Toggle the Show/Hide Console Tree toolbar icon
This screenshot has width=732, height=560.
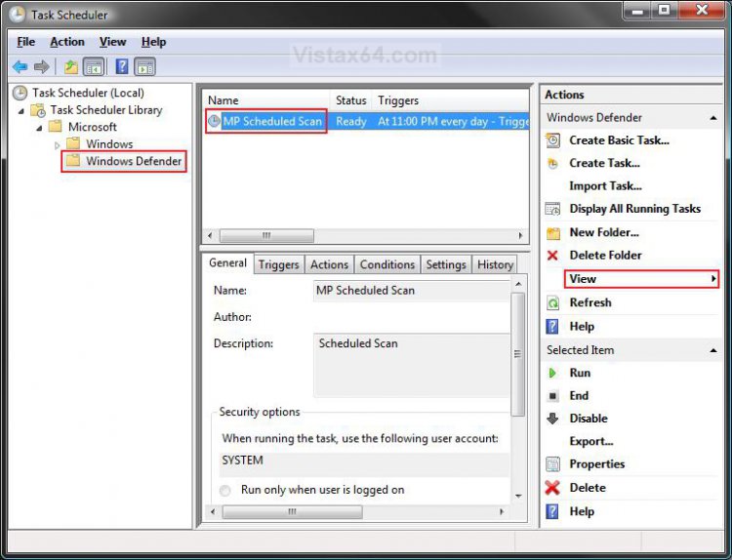coord(94,66)
